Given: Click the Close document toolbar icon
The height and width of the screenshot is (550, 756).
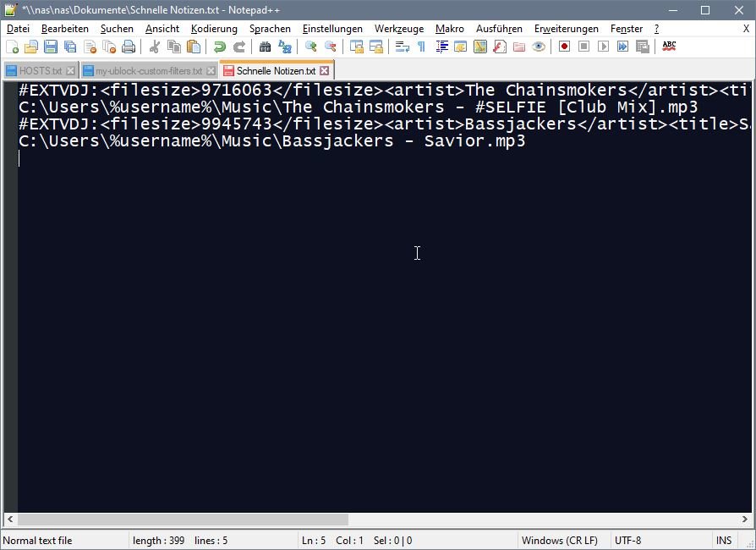Looking at the screenshot, I should coord(90,47).
